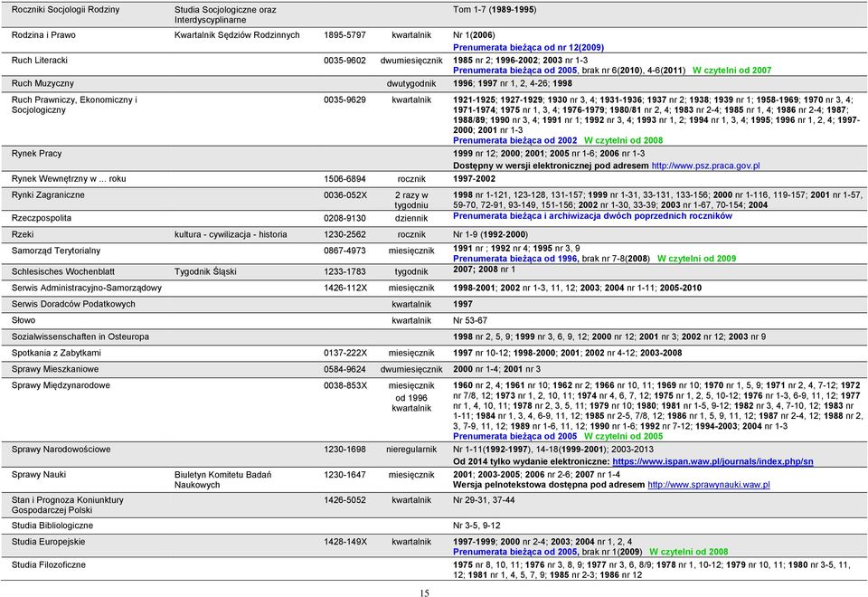
Task: Select the title 'Sprawy Międzynarodowe'
Action: (61, 385)
